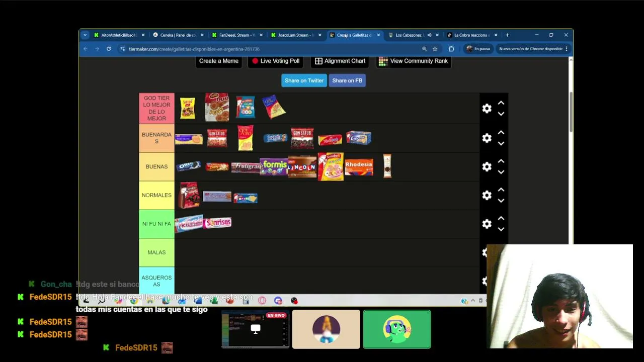Click Nueva versión de Chrome disponible
This screenshot has width=644, height=362.
(531, 49)
